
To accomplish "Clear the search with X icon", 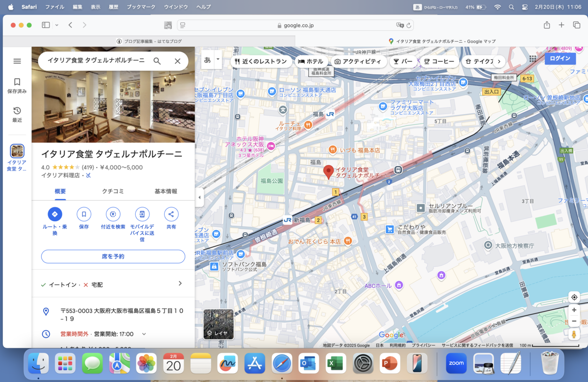I will click(x=177, y=61).
